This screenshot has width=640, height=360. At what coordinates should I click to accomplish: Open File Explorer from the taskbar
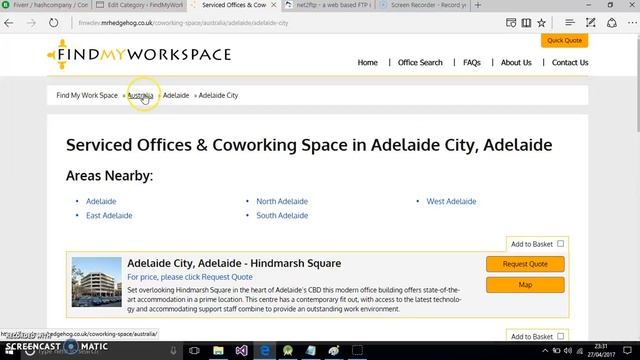click(x=218, y=350)
